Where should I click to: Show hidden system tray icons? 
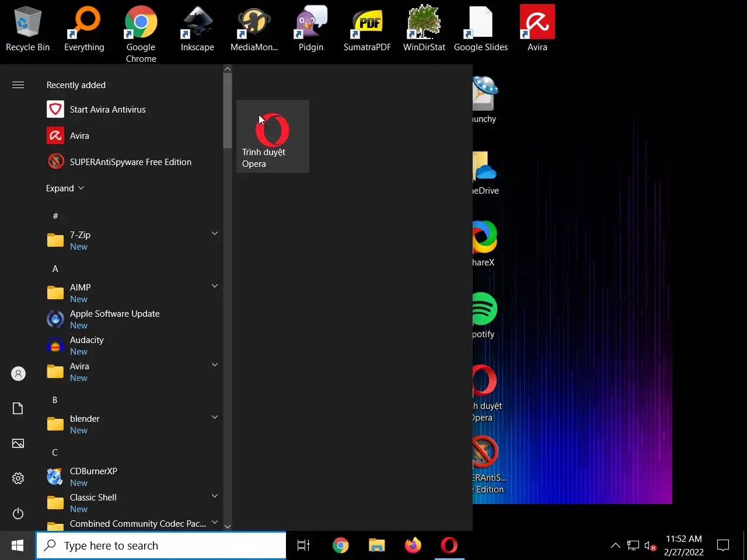click(616, 546)
